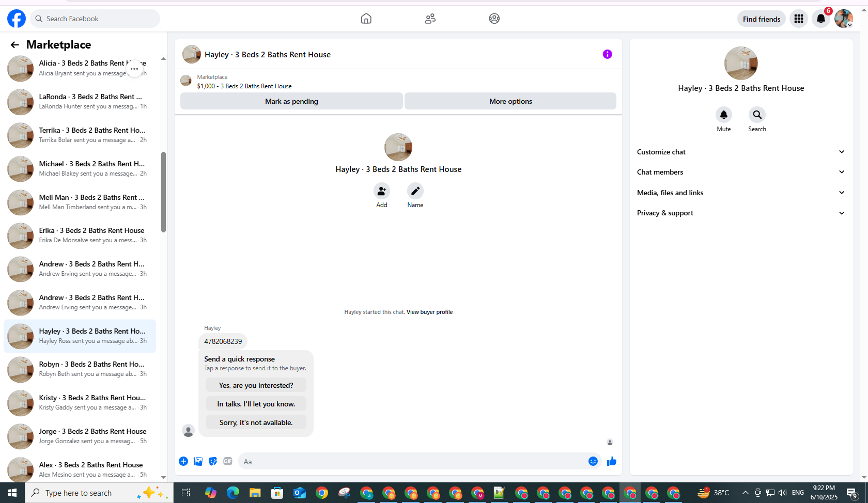Send quick reply "Yes, are you interested?"
The image size is (868, 503).
(256, 385)
